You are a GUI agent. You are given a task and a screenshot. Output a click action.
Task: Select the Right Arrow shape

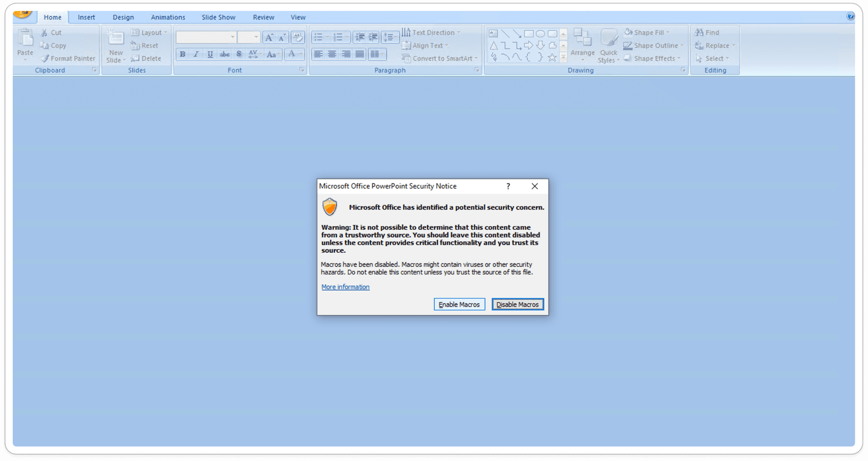[x=529, y=45]
